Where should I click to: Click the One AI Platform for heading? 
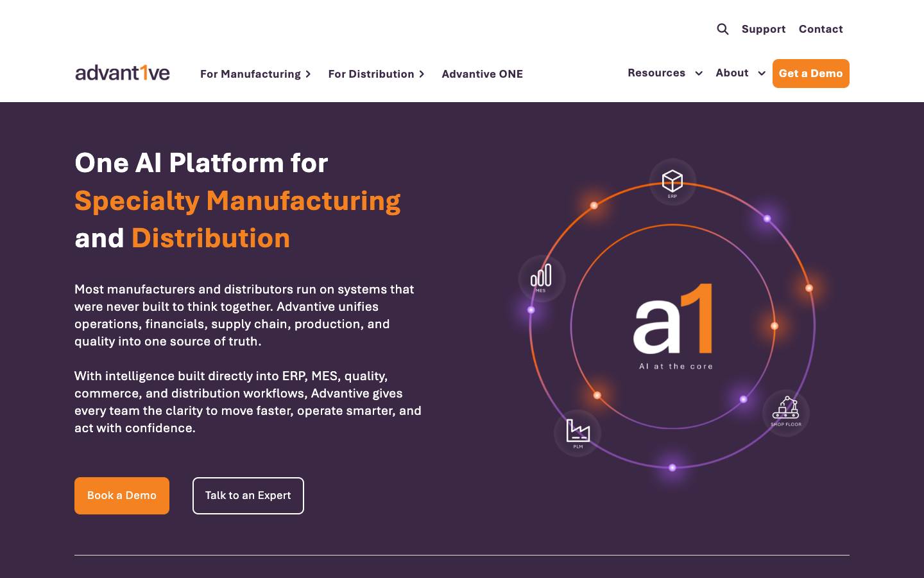(x=201, y=163)
